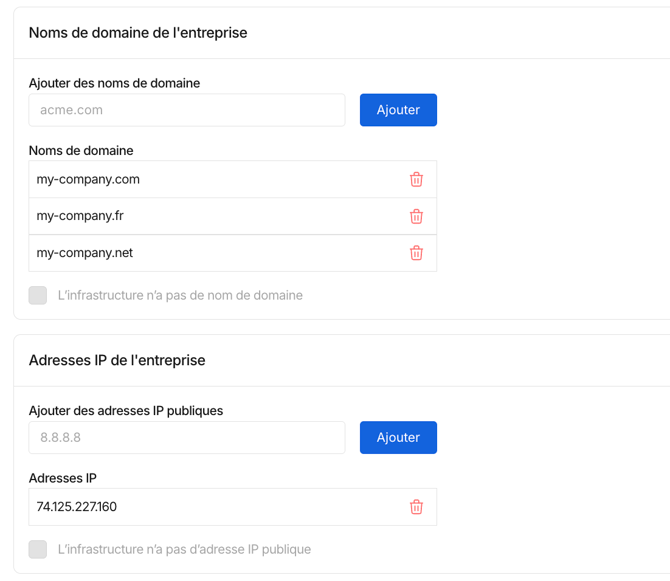Image resolution: width=670 pixels, height=581 pixels.
Task: Remove IP address 74.125.227.160 via trash icon
Action: pyautogui.click(x=416, y=507)
